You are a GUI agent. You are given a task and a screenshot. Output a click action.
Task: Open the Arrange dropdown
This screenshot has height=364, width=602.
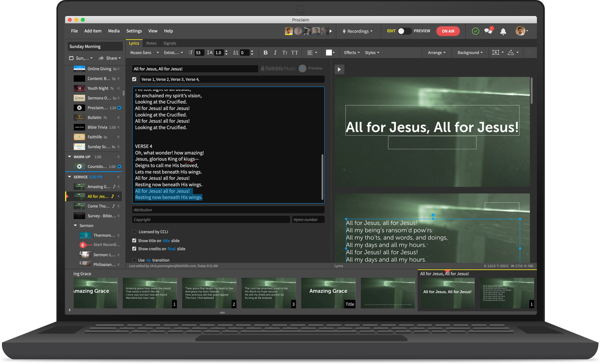(x=437, y=53)
